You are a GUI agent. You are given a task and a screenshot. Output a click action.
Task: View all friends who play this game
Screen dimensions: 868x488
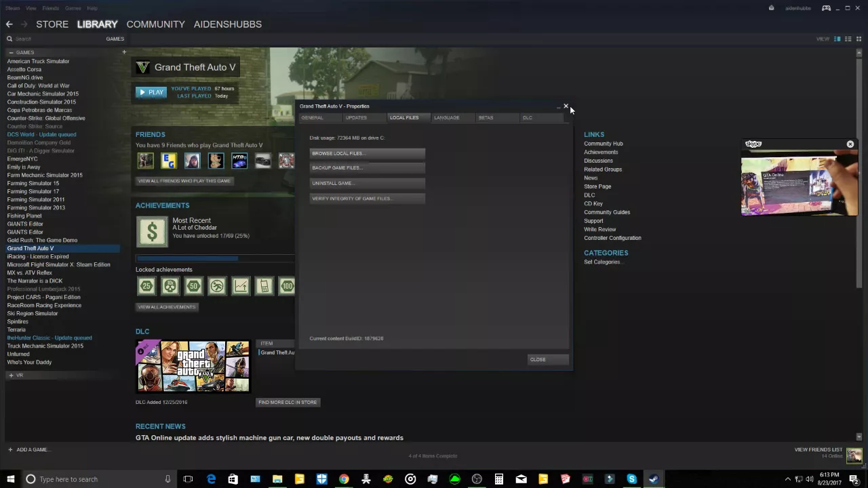pyautogui.click(x=185, y=181)
